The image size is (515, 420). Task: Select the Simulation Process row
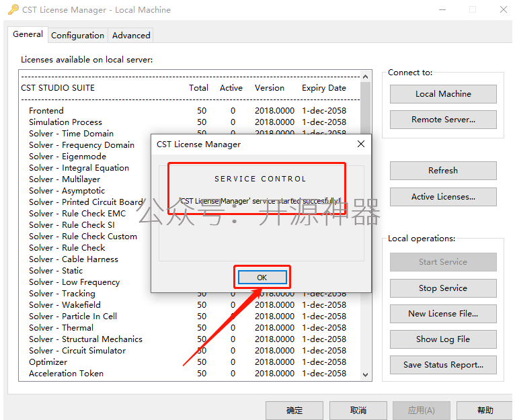187,122
